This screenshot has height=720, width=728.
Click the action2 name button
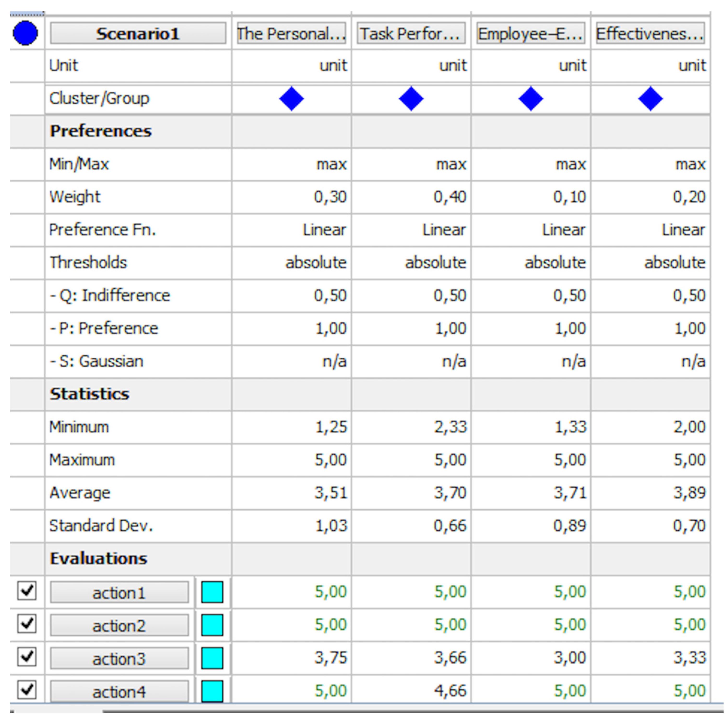(119, 626)
